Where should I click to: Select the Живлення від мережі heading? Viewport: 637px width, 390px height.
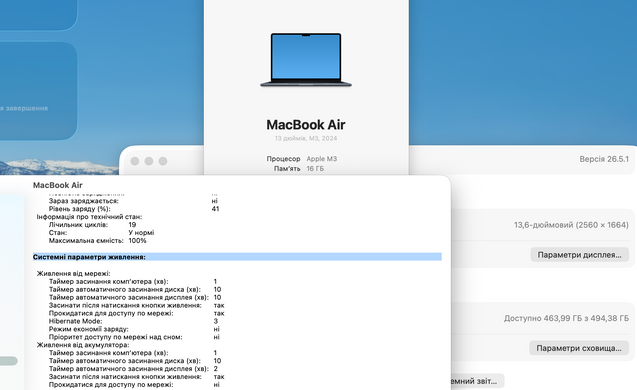[x=74, y=273]
